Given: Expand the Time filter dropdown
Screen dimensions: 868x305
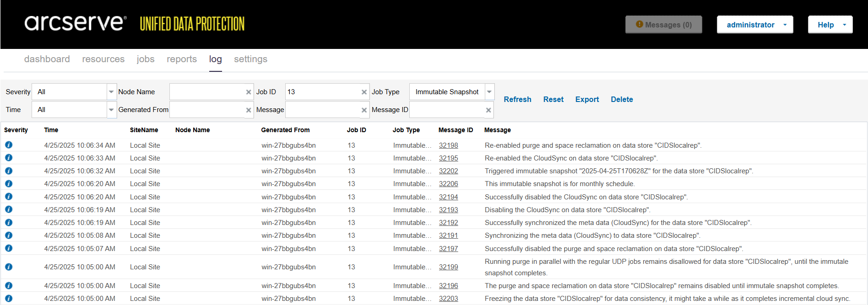Looking at the screenshot, I should tap(111, 110).
